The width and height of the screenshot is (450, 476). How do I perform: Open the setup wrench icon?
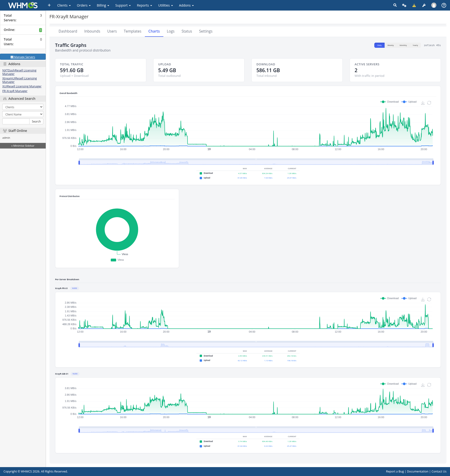point(424,5)
